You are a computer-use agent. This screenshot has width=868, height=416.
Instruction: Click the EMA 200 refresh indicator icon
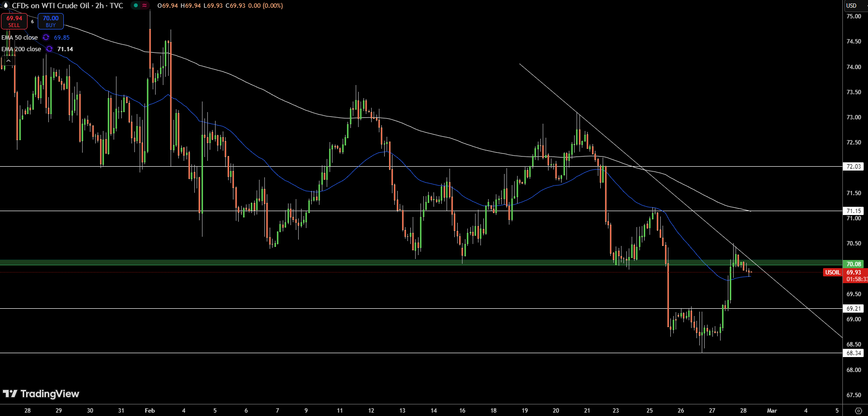tap(49, 49)
